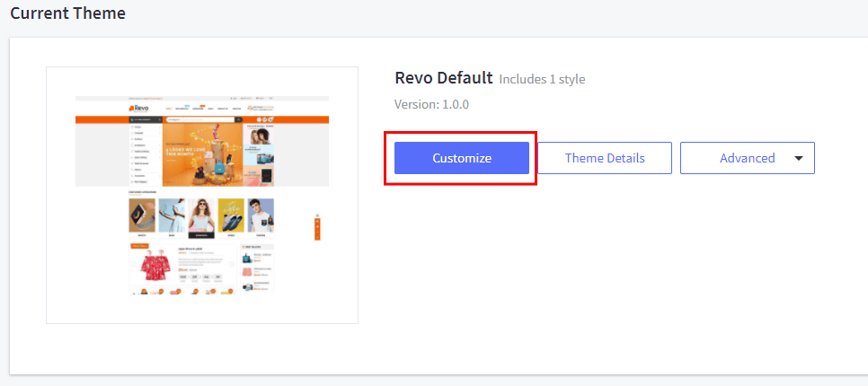Viewport: 868px width, 386px height.
Task: Click the 'Includes 1 style' label
Action: tap(542, 79)
